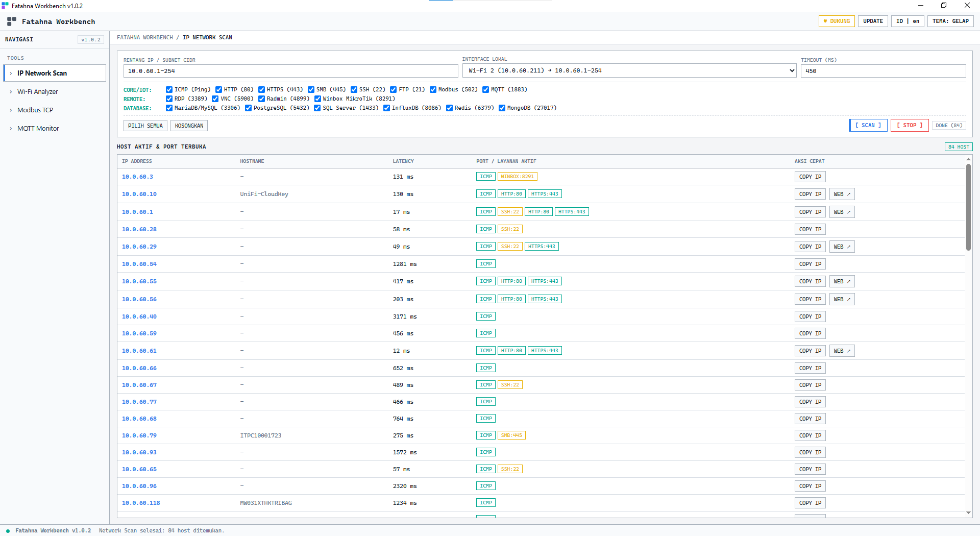Select IP Network Scan in navigation

click(x=55, y=73)
